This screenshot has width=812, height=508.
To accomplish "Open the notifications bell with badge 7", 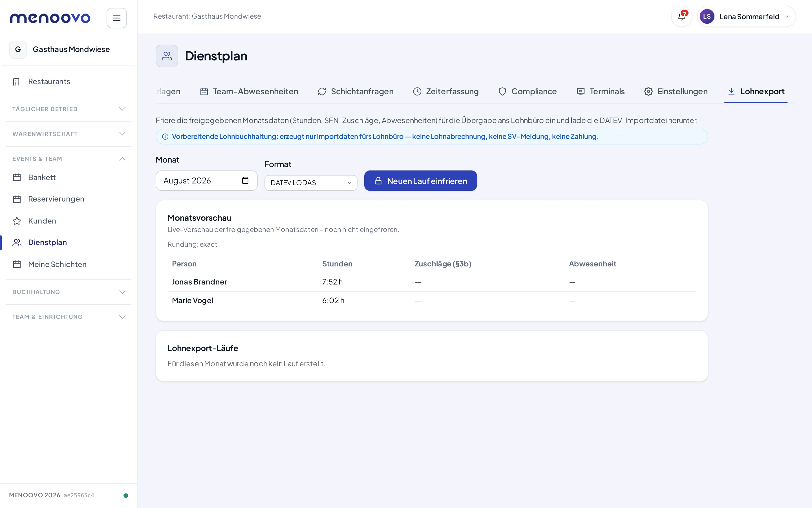I will (681, 16).
